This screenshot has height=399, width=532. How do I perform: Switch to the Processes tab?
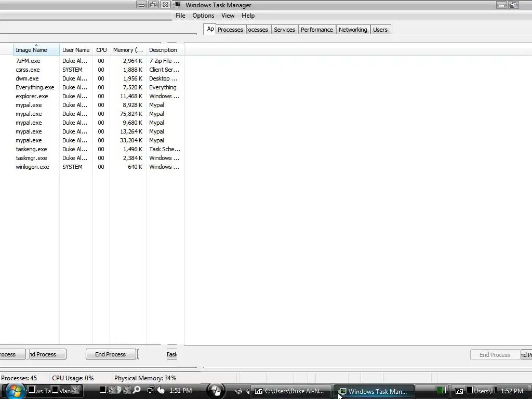230,30
